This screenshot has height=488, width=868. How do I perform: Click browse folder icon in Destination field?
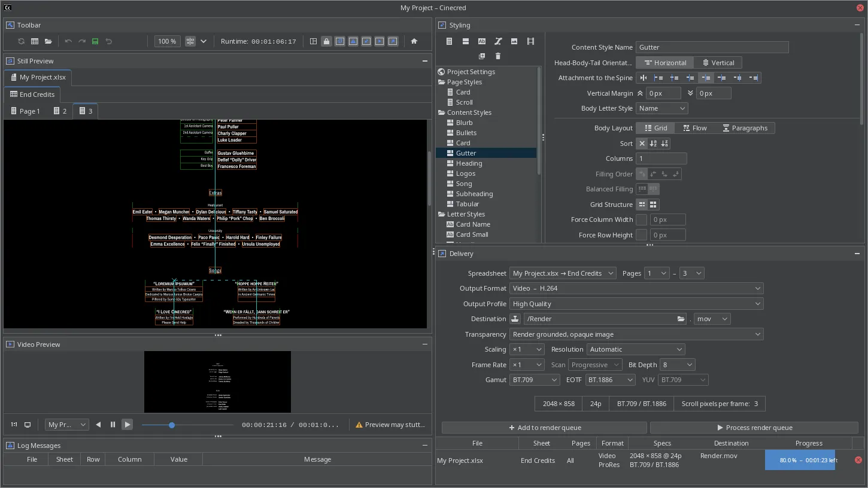click(x=681, y=319)
